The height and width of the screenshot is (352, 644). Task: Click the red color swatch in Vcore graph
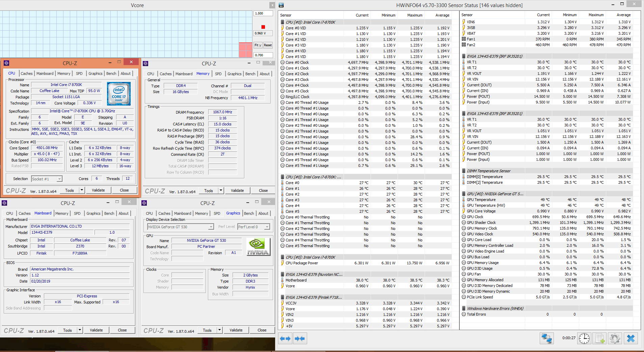[x=263, y=27]
